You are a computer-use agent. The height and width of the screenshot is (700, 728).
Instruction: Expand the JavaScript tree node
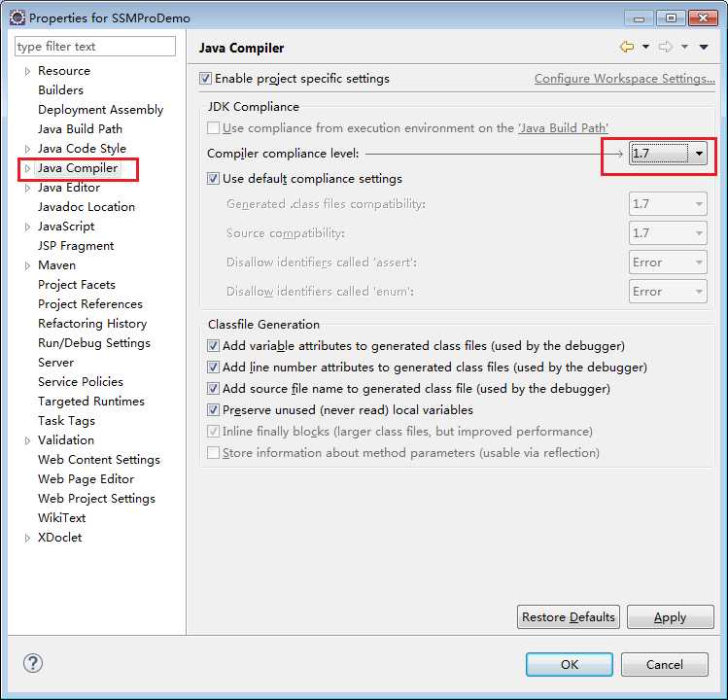click(x=27, y=227)
